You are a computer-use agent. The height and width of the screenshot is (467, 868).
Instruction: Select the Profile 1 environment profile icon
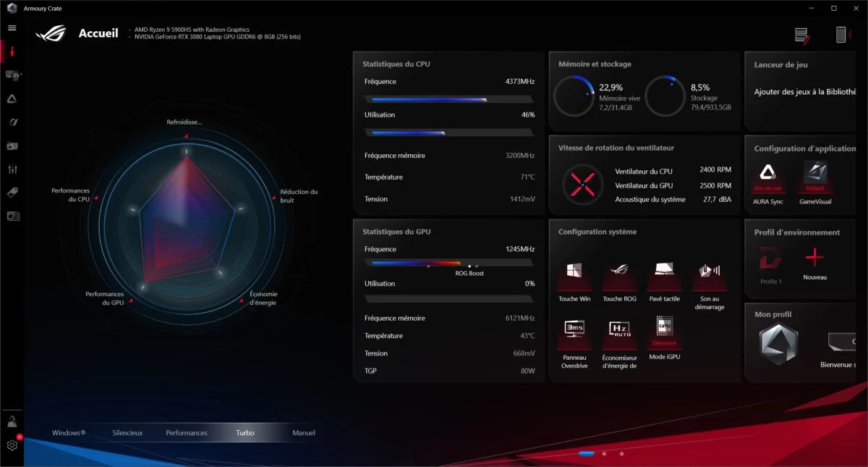[770, 258]
